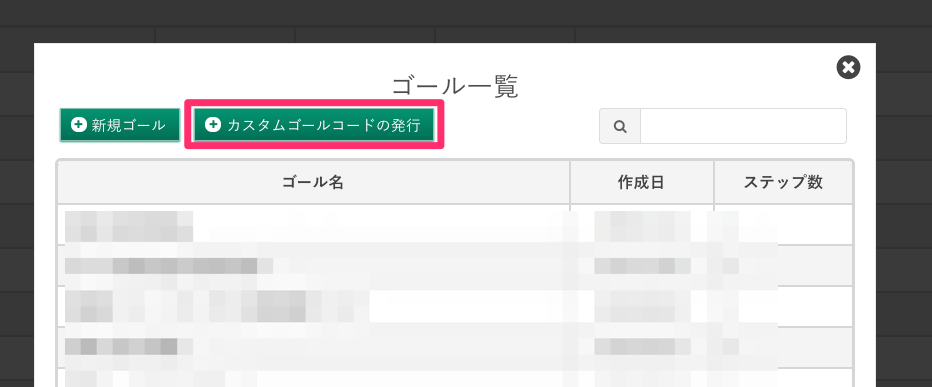Click the 作成日 column header
The height and width of the screenshot is (387, 932).
[x=641, y=183]
